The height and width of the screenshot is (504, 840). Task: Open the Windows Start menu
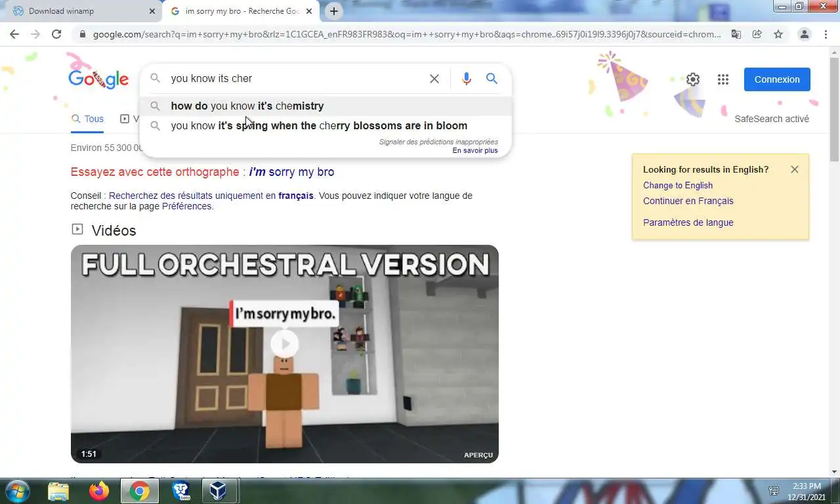pos(17,491)
